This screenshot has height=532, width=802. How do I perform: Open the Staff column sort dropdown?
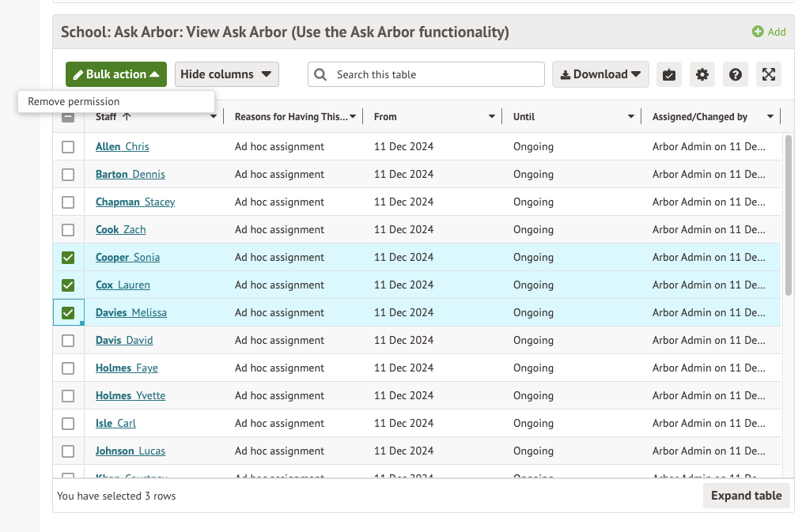click(x=213, y=115)
